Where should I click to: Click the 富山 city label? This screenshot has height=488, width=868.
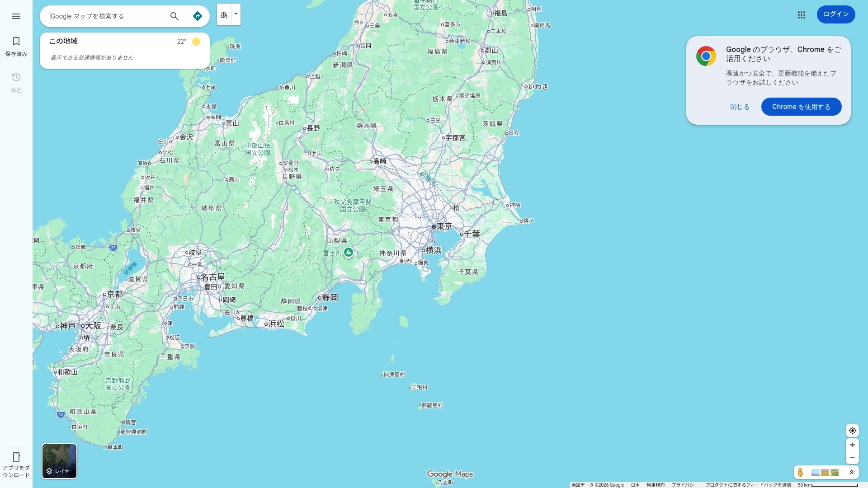click(x=232, y=123)
